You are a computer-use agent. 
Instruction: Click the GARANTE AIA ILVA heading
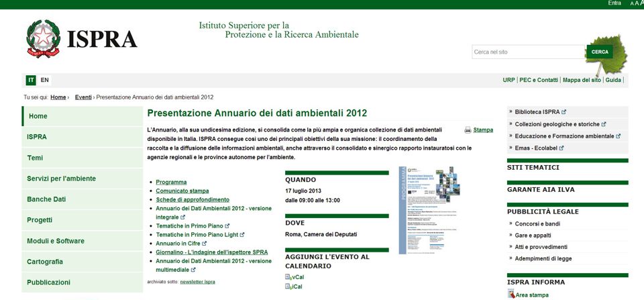pyautogui.click(x=541, y=190)
